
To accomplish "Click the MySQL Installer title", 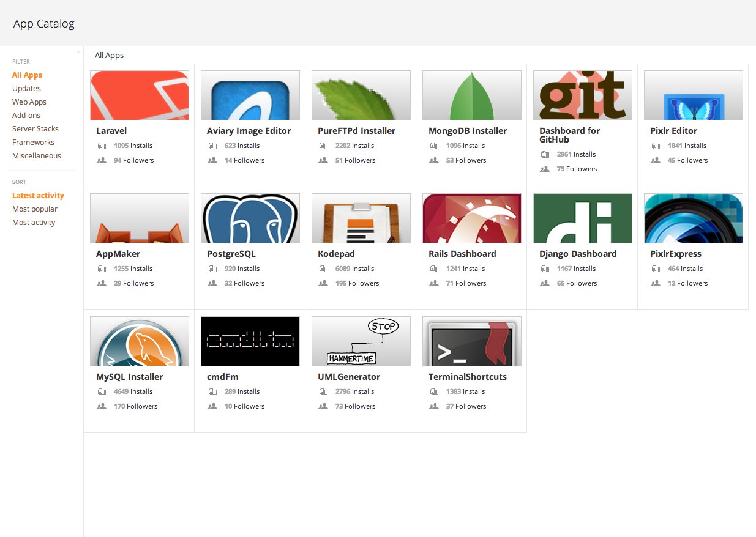I will 129,377.
